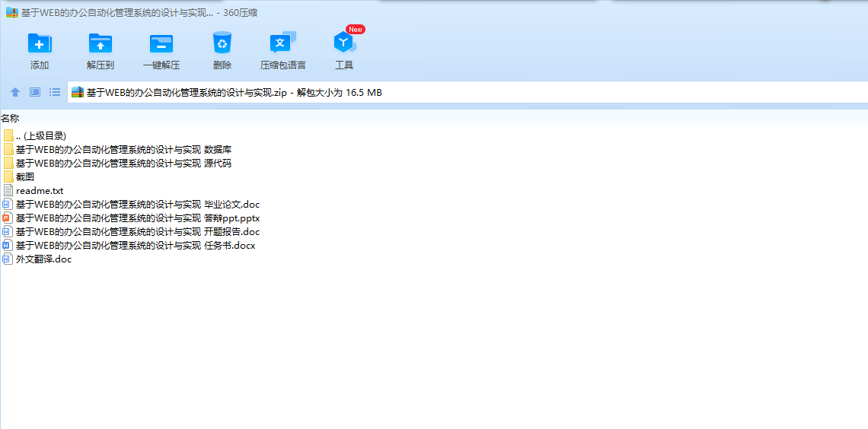This screenshot has height=429, width=868.
Task: Select the 数据库 folder entry
Action: click(117, 149)
